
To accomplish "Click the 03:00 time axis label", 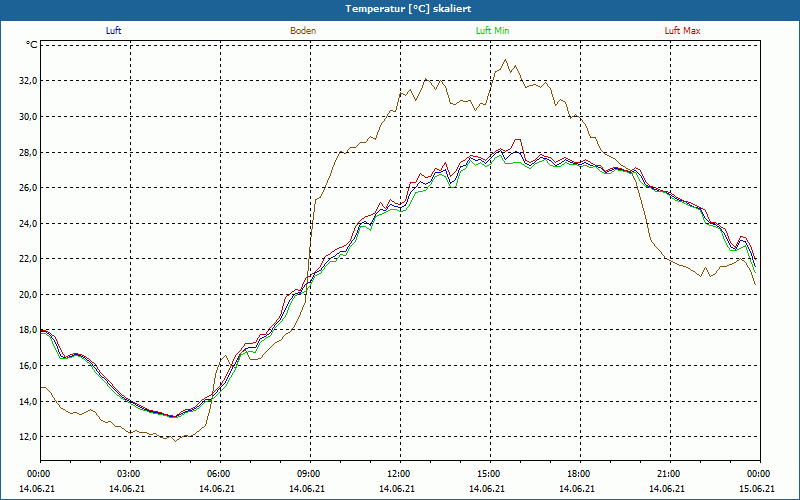I will (131, 474).
